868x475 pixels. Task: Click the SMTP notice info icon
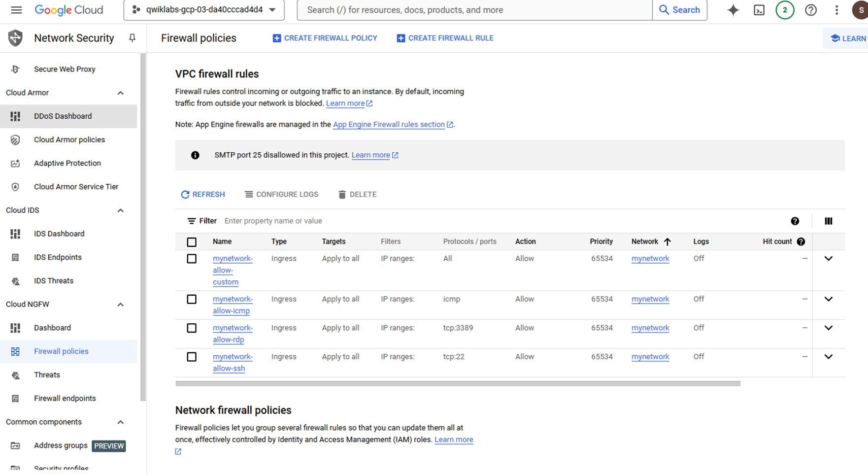(195, 155)
